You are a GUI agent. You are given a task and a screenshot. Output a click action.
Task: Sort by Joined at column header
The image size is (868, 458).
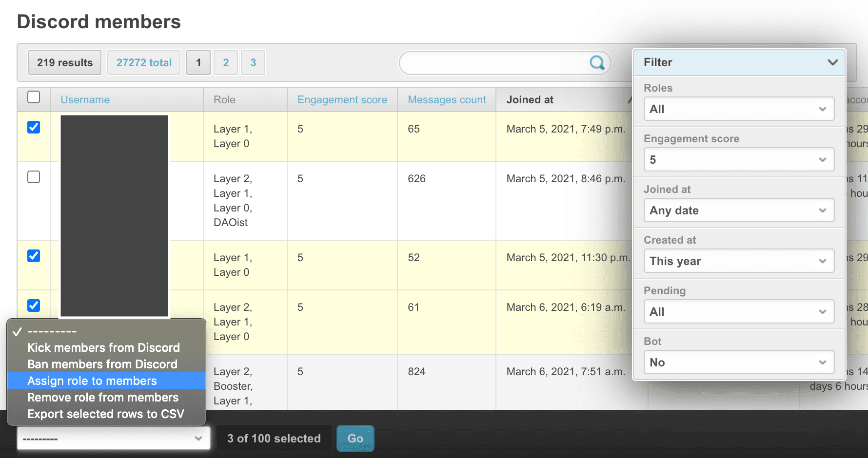[530, 100]
